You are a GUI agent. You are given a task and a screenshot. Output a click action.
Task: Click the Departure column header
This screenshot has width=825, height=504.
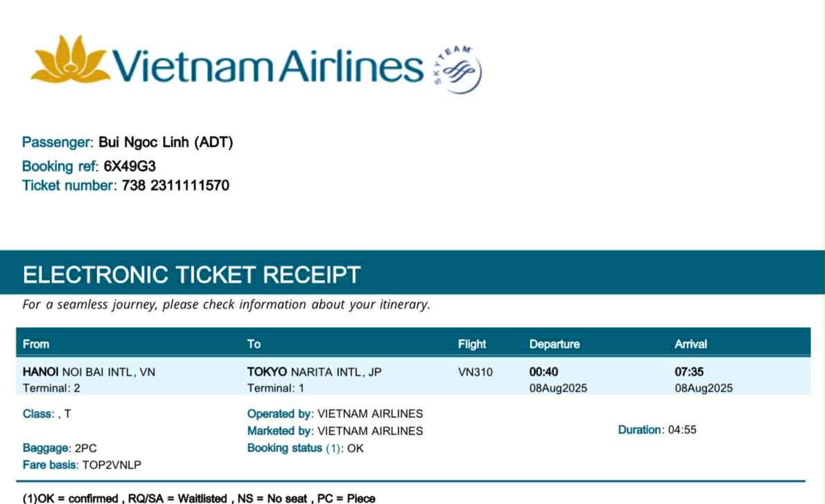coord(554,344)
